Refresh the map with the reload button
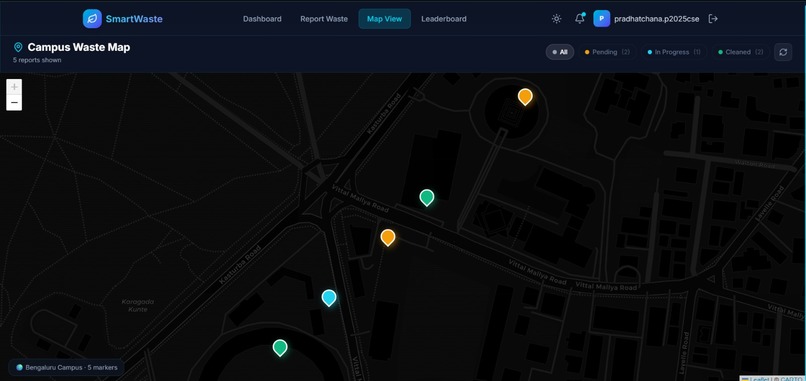This screenshot has height=381, width=806. (783, 52)
